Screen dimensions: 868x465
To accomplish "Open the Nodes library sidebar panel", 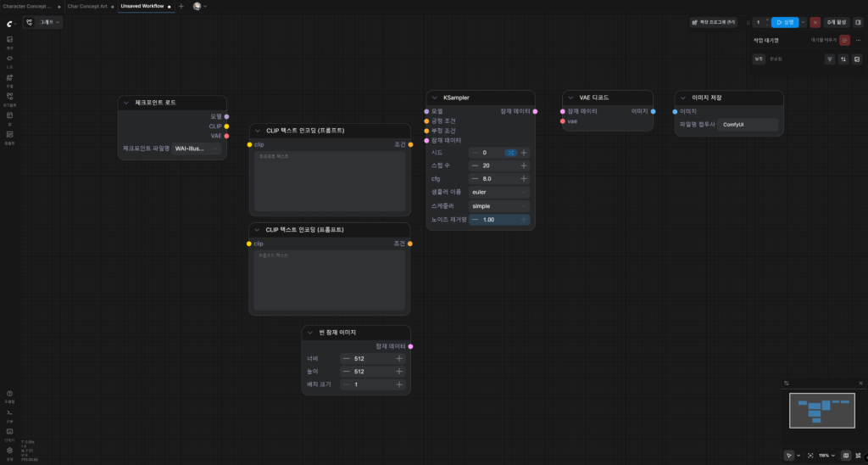I will [9, 60].
